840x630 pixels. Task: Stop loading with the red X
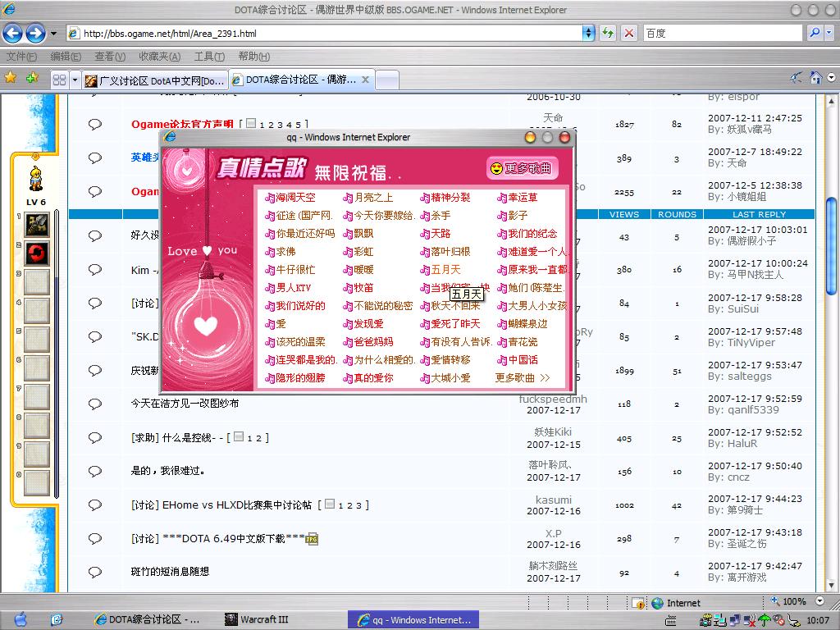pyautogui.click(x=629, y=33)
